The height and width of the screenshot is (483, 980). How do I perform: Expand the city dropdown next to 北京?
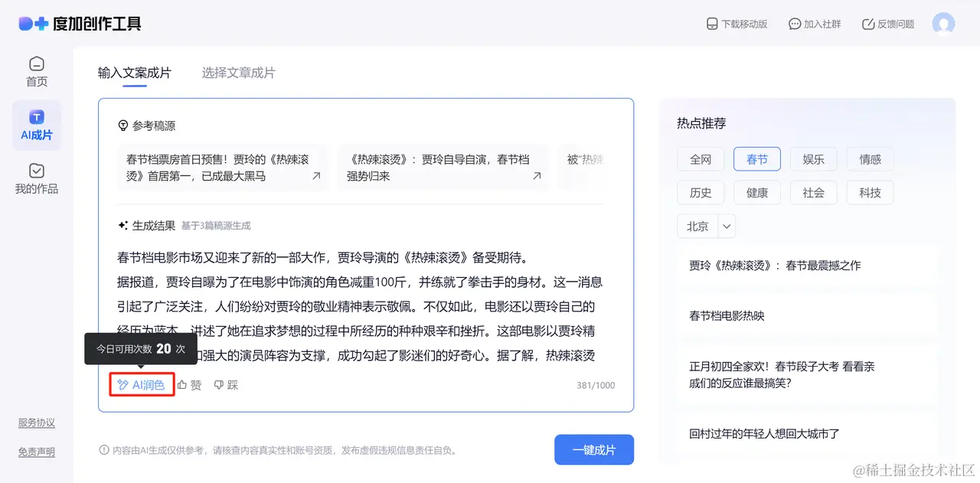point(727,227)
